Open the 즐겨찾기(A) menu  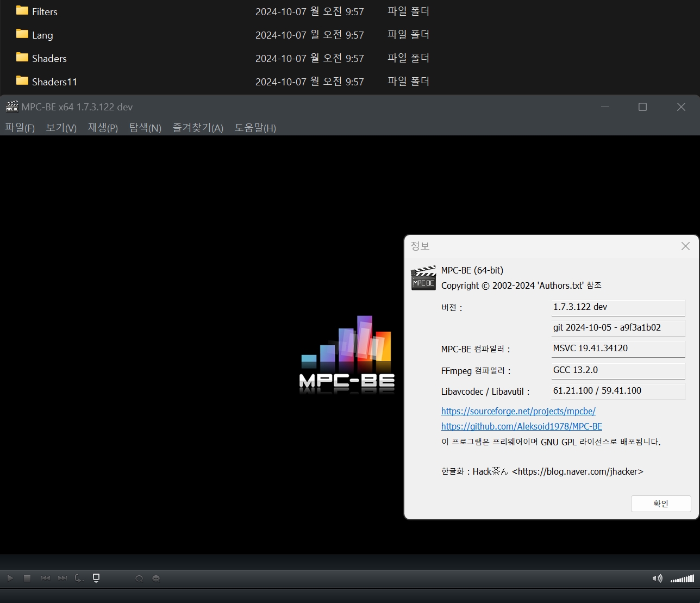point(198,128)
